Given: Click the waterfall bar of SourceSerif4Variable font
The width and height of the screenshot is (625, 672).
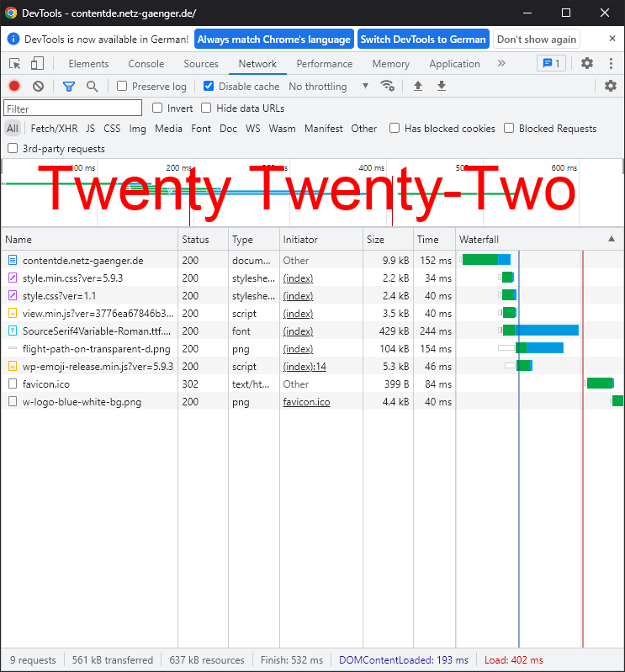Looking at the screenshot, I should point(540,330).
